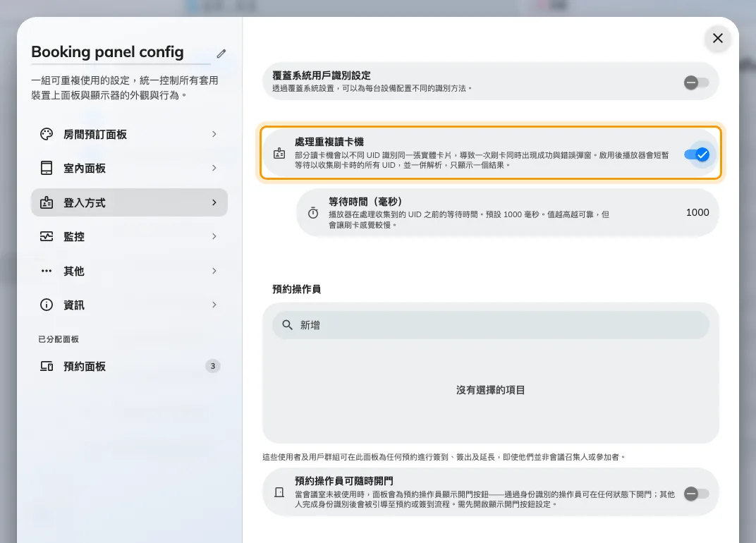Edit the 等待時間 value 1000

[697, 213]
